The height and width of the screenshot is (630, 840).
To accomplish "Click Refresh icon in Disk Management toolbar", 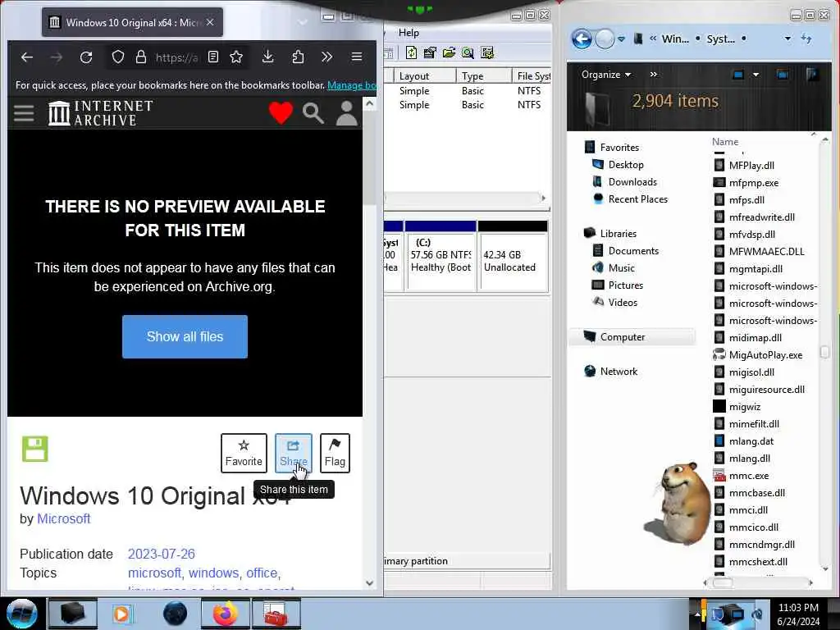I will click(411, 52).
